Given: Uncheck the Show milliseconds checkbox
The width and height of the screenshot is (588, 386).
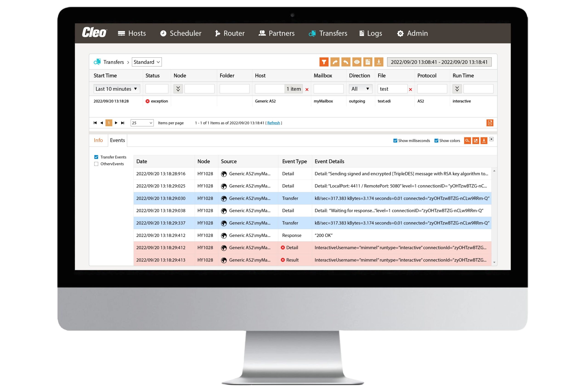Looking at the screenshot, I should point(395,140).
